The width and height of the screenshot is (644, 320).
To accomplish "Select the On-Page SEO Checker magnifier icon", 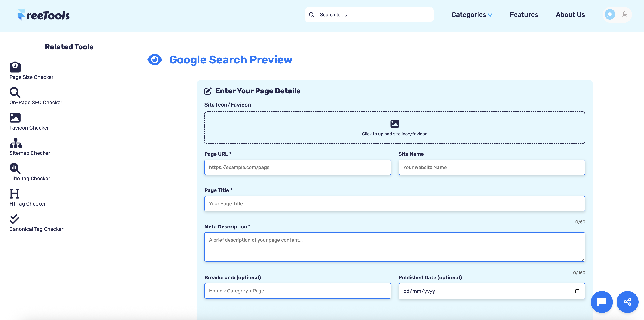I will [15, 92].
